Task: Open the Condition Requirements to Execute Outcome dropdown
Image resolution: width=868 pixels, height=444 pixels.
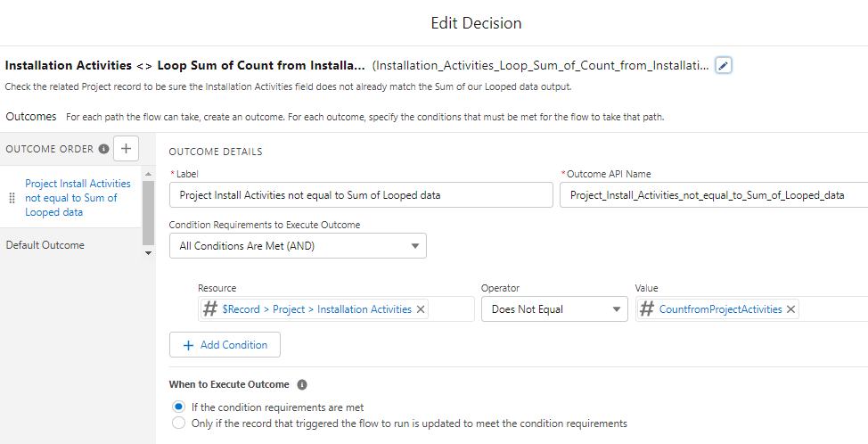Action: click(x=298, y=246)
